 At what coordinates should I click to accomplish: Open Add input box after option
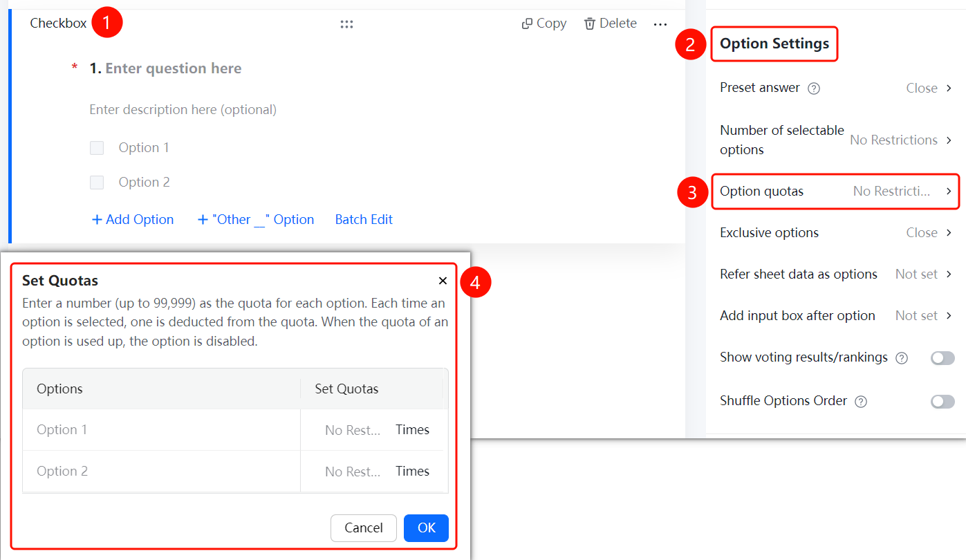(835, 316)
